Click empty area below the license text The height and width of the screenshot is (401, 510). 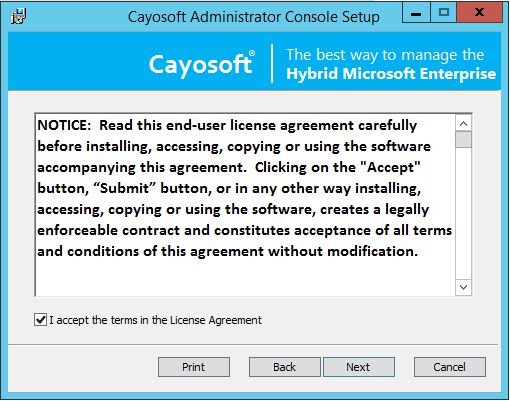pyautogui.click(x=245, y=277)
